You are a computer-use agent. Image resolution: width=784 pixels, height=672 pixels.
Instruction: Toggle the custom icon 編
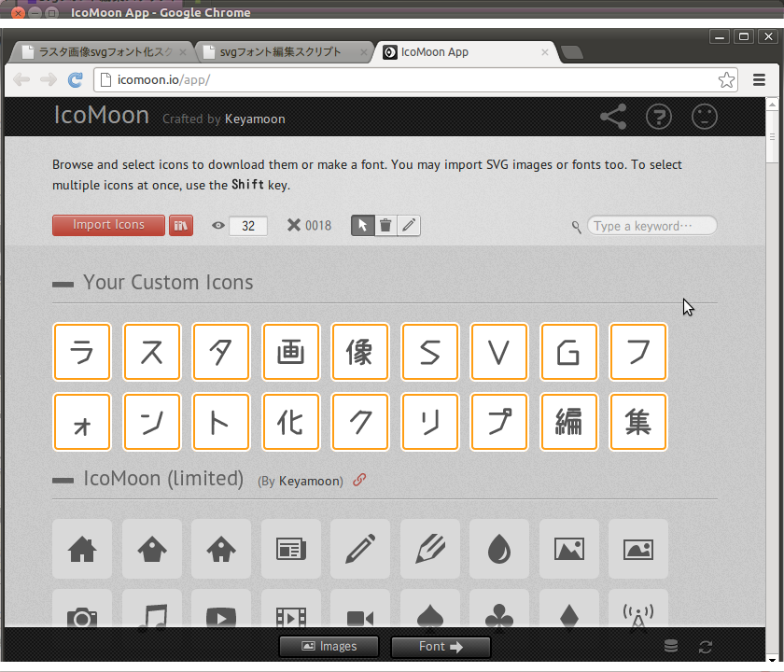pyautogui.click(x=568, y=422)
